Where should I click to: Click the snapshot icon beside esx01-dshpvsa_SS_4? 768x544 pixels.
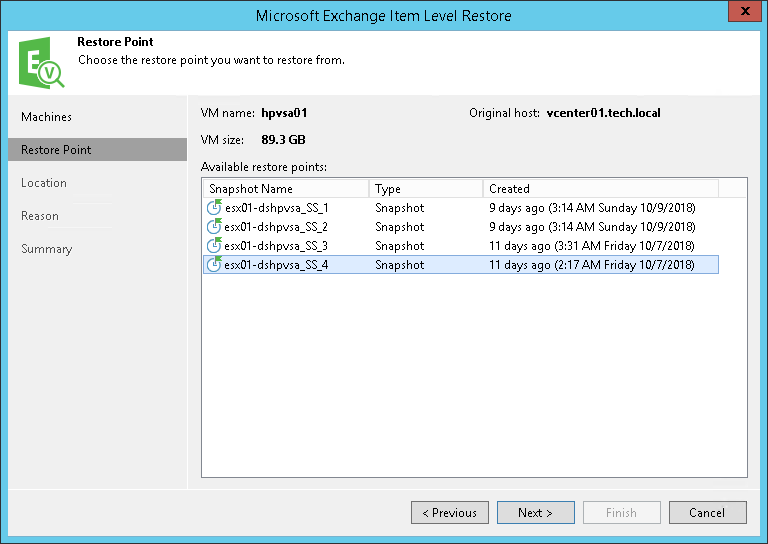(x=213, y=265)
